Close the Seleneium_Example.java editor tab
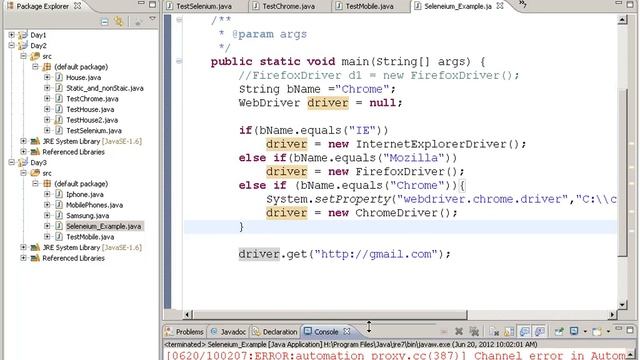640x360 pixels. [x=500, y=6]
